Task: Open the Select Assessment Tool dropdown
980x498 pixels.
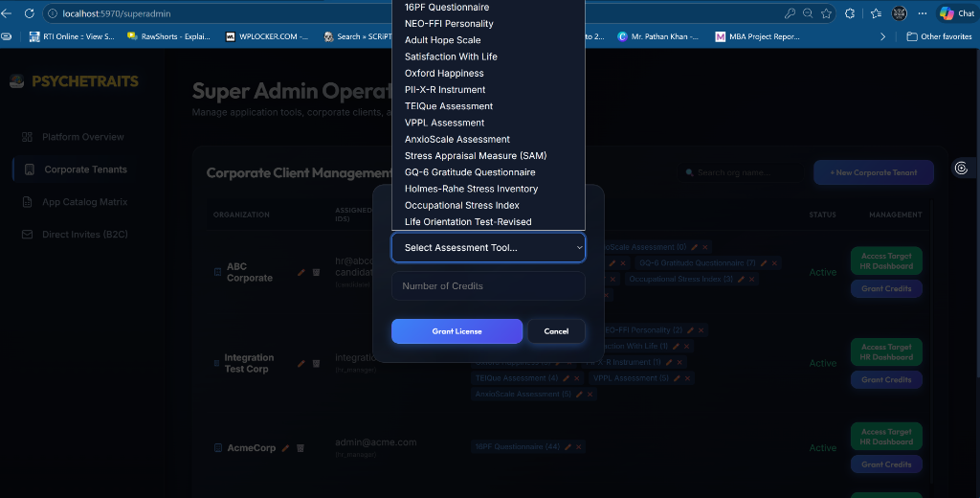Action: tap(488, 248)
